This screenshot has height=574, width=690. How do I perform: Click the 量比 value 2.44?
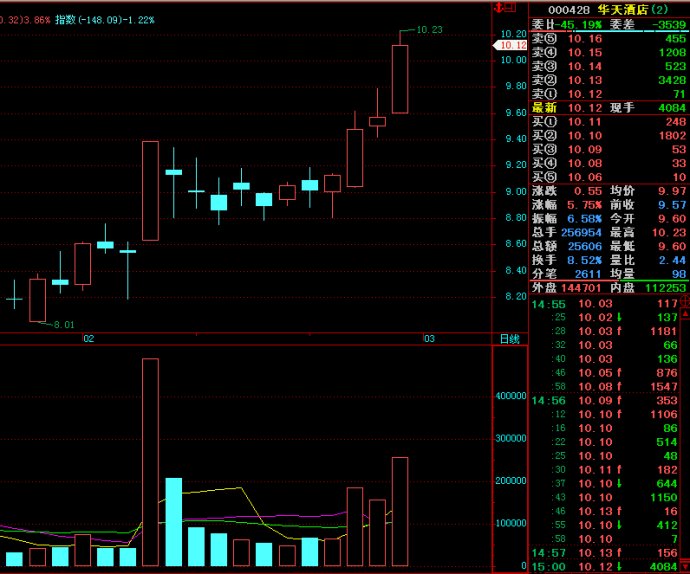(x=672, y=260)
